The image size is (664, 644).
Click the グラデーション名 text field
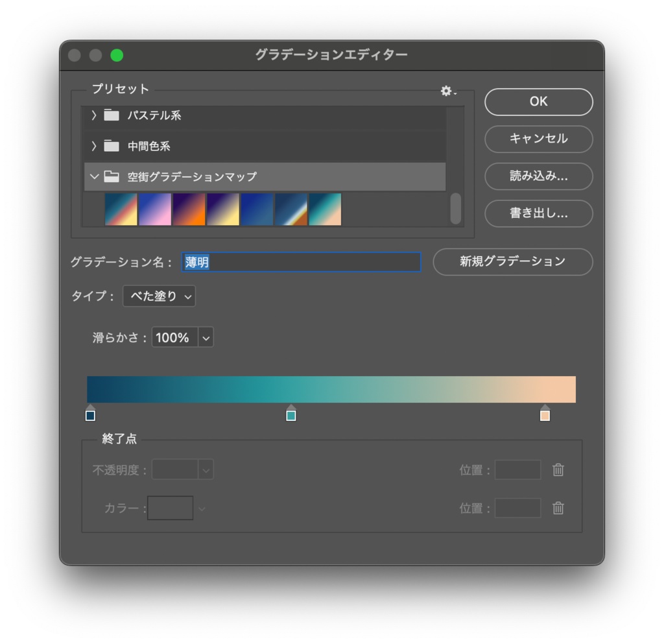301,262
